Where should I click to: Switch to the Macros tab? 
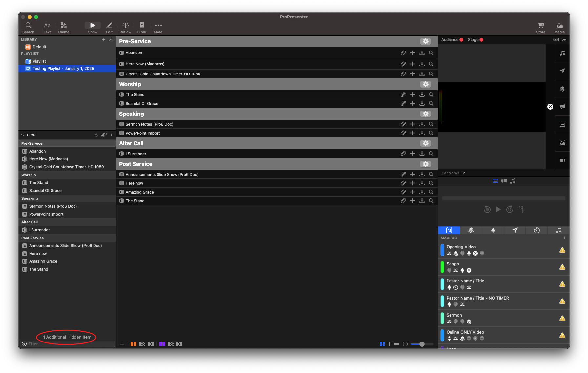point(449,230)
